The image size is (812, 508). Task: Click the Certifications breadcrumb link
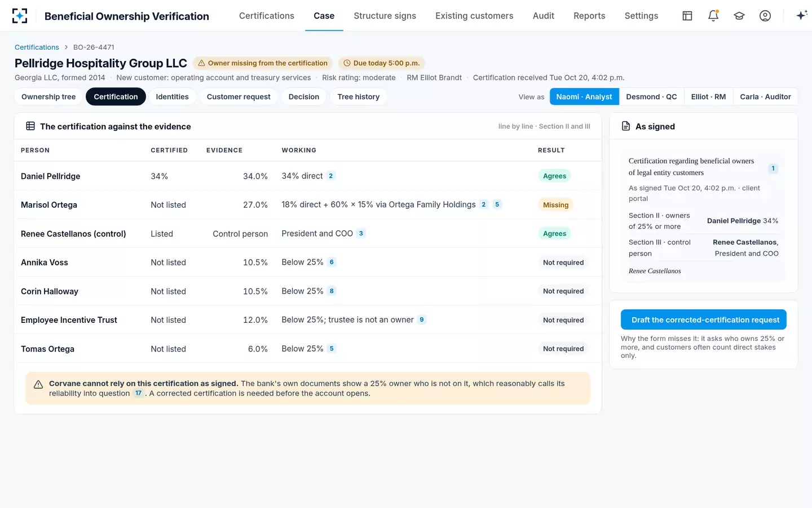point(37,47)
